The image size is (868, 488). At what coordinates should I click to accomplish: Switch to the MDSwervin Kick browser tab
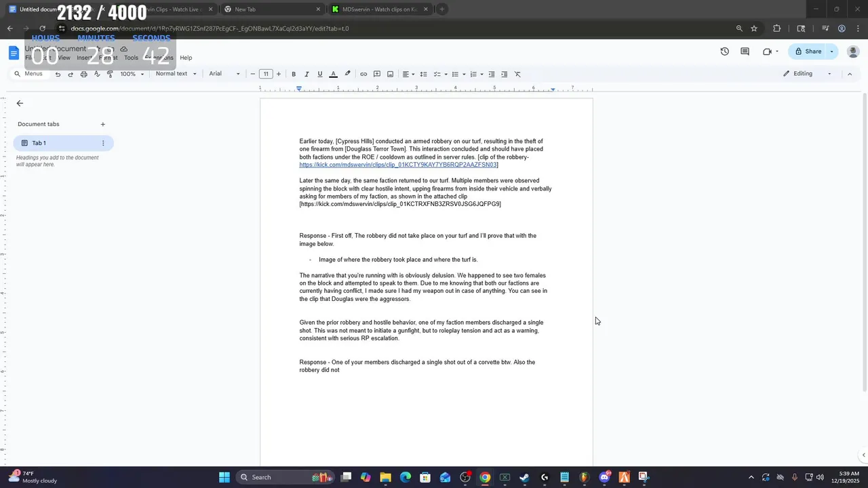pyautogui.click(x=379, y=9)
